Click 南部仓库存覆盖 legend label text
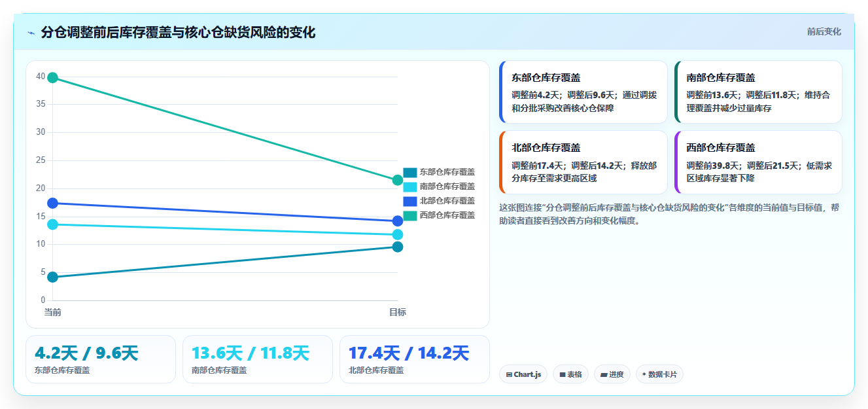868x409 pixels. (447, 187)
